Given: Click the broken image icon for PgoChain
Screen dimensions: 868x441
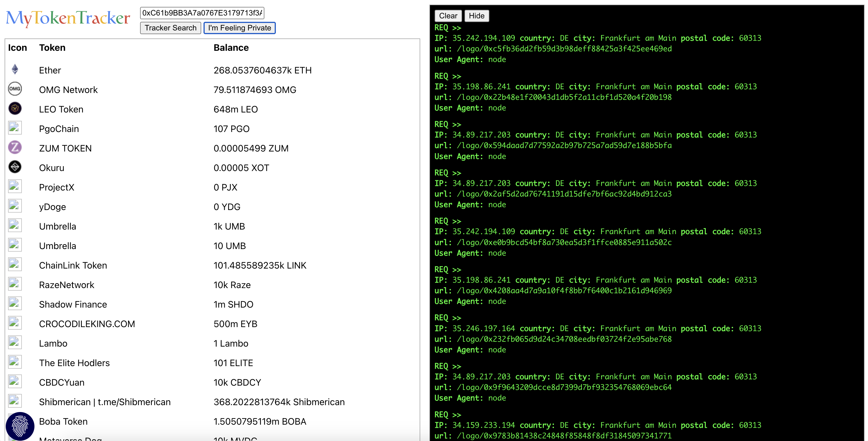Looking at the screenshot, I should (15, 128).
